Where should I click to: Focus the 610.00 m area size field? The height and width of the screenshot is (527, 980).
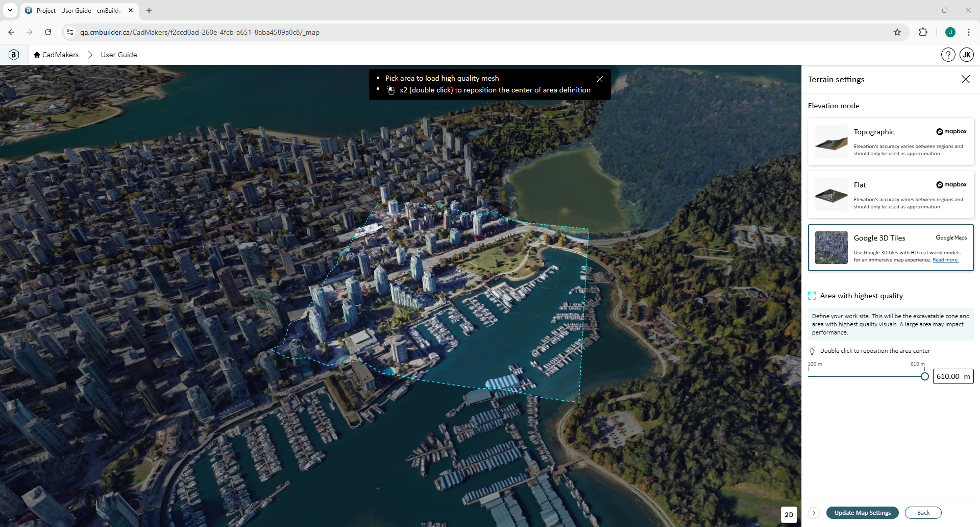click(x=953, y=376)
